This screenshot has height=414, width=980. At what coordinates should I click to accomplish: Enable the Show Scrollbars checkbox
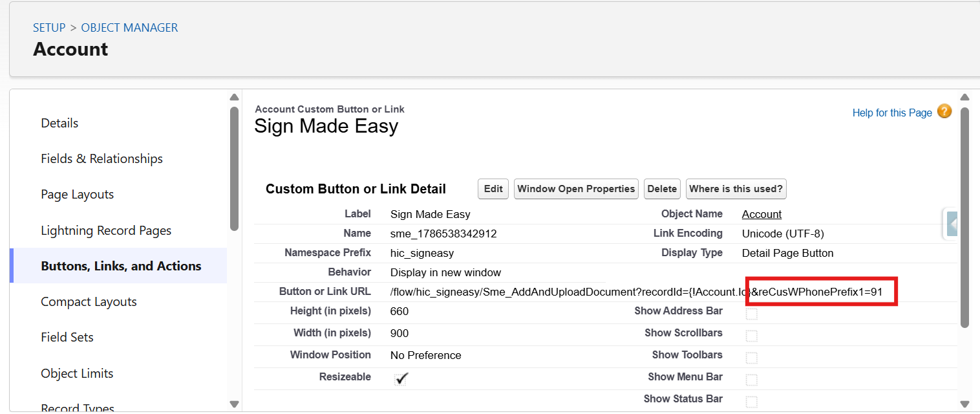tap(751, 336)
